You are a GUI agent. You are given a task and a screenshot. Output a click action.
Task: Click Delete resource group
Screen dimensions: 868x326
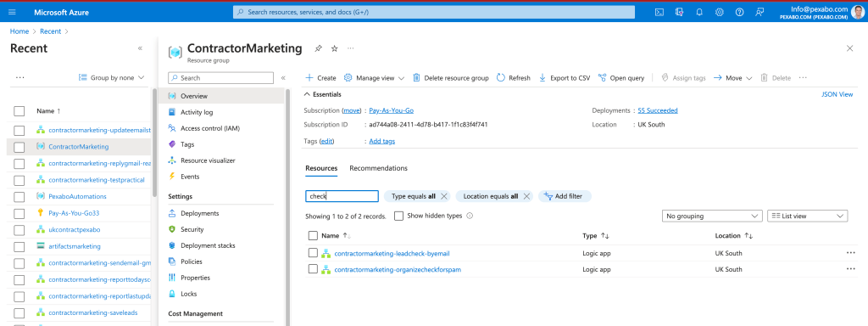tap(451, 78)
